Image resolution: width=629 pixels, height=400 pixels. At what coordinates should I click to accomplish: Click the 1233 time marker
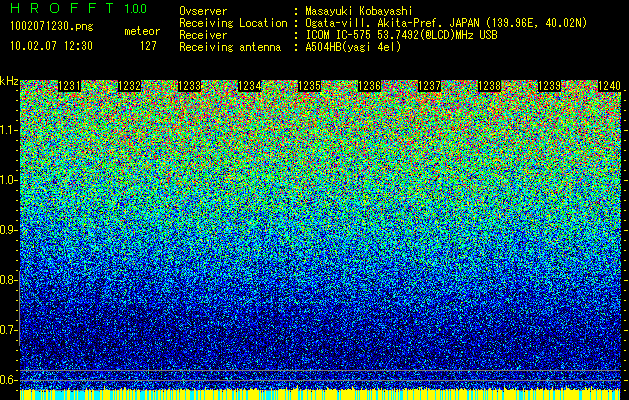coord(189,86)
